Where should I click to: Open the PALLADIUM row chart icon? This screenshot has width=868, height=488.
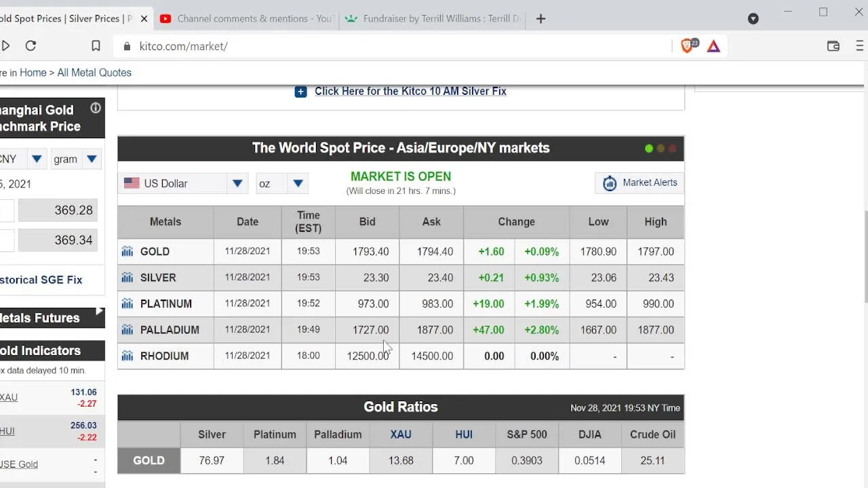point(127,329)
